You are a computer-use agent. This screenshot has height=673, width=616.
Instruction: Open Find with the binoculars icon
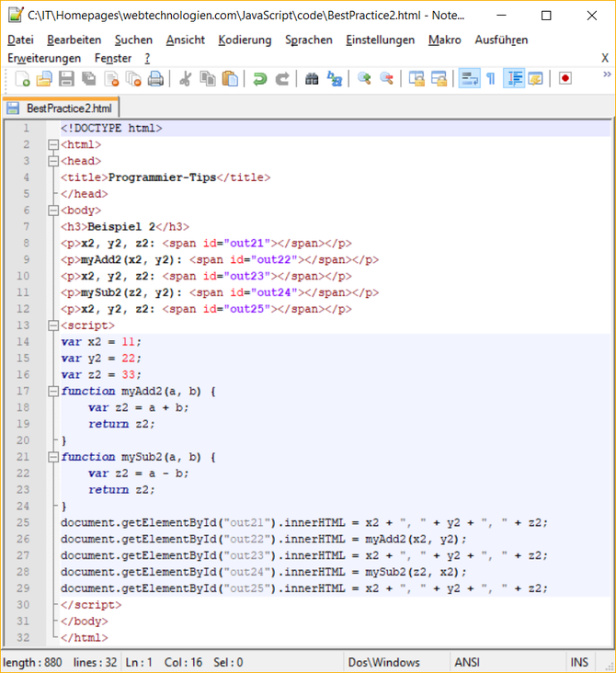[312, 79]
